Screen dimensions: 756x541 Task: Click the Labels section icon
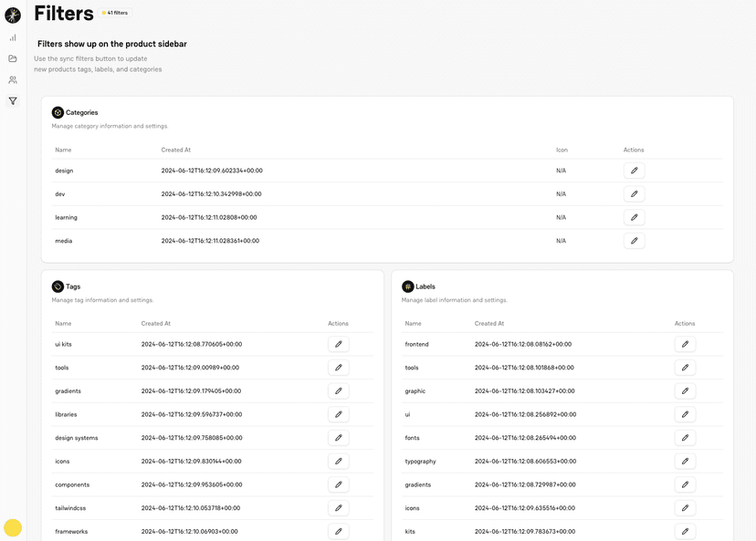(x=408, y=286)
